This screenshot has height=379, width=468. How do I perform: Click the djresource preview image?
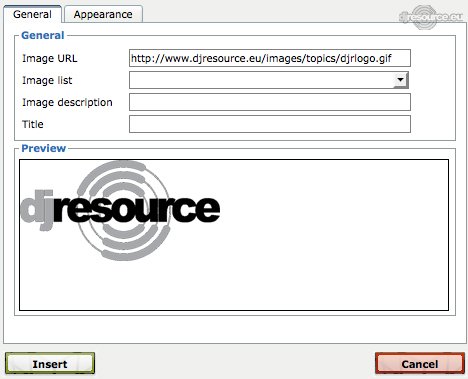click(120, 211)
